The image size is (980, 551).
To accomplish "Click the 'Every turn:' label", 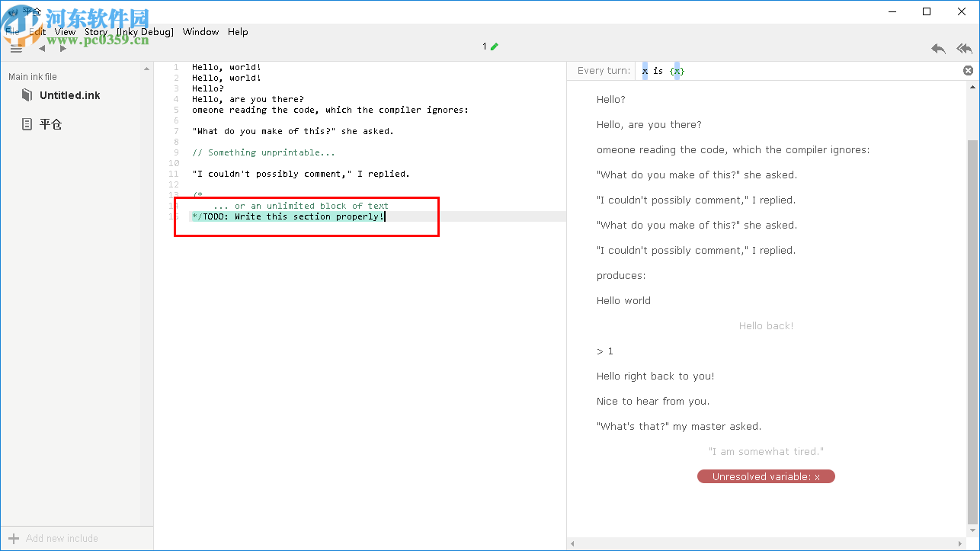I will (x=604, y=71).
